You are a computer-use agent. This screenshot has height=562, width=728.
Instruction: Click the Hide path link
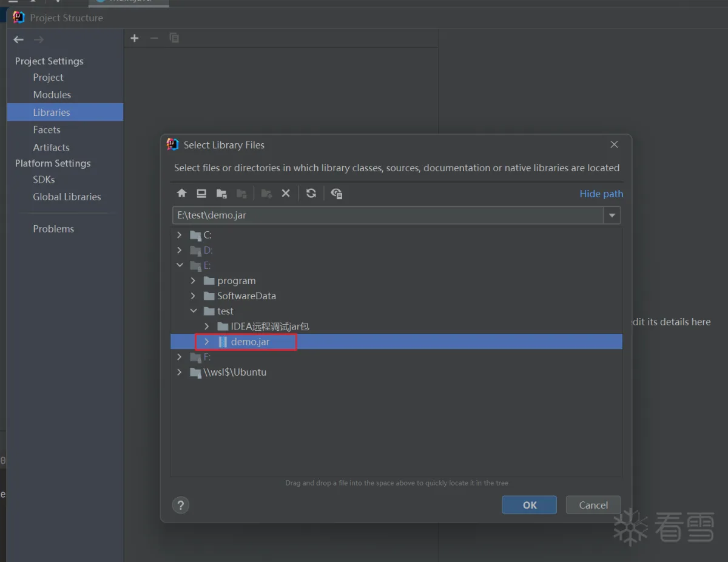pos(601,194)
